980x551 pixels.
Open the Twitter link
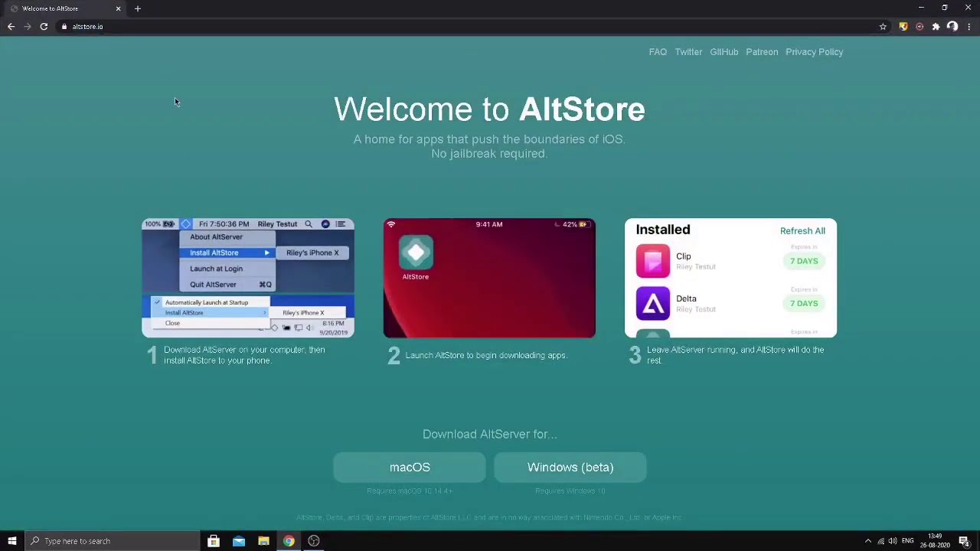coord(688,52)
